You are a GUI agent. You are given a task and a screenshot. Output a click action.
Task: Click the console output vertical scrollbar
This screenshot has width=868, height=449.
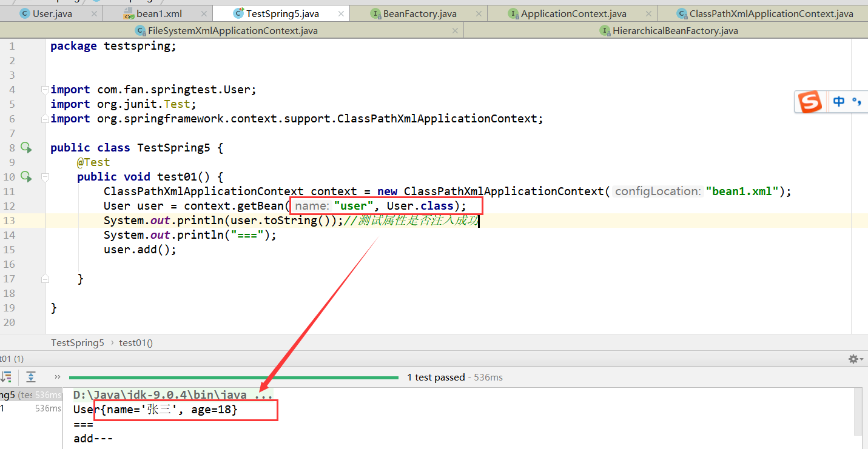tap(858, 412)
